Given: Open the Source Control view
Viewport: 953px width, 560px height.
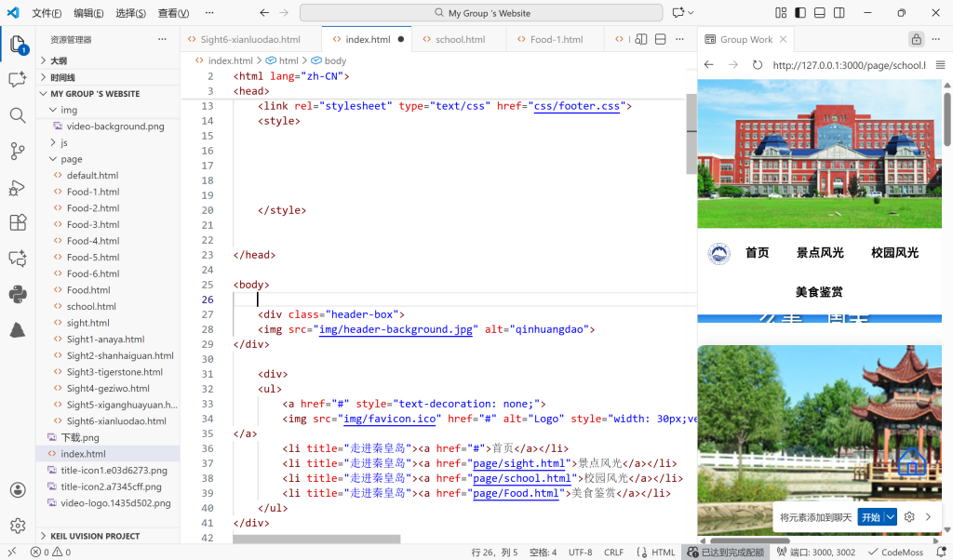Looking at the screenshot, I should [18, 151].
